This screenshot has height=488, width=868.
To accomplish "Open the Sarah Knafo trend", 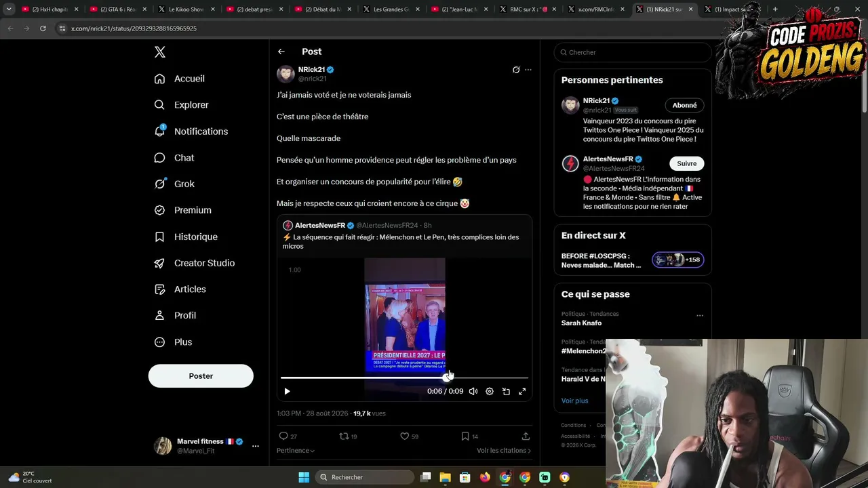I will (x=581, y=323).
